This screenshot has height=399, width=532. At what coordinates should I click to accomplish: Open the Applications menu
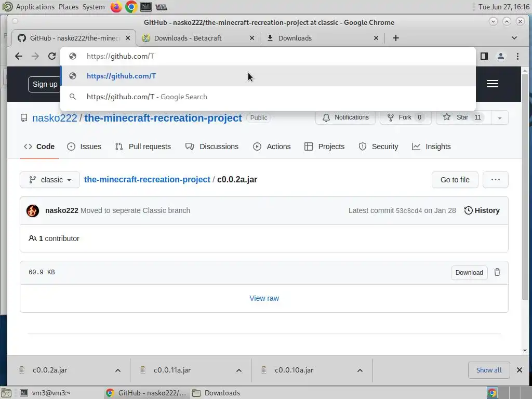tap(35, 7)
